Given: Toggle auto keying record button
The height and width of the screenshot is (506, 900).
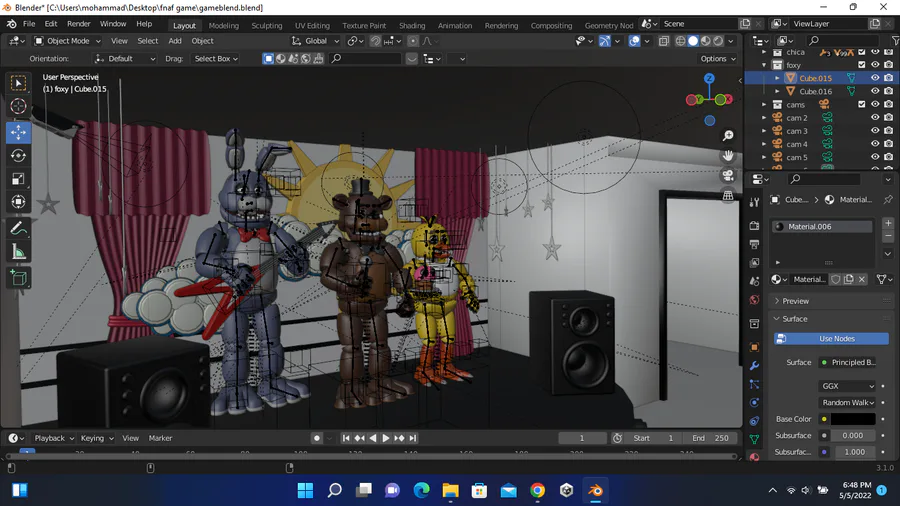Looking at the screenshot, I should click(x=316, y=438).
